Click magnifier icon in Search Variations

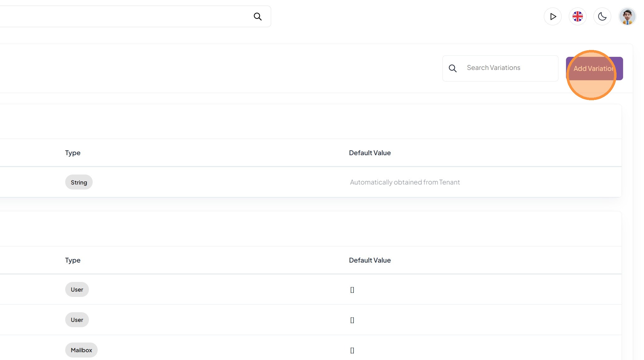click(x=453, y=68)
